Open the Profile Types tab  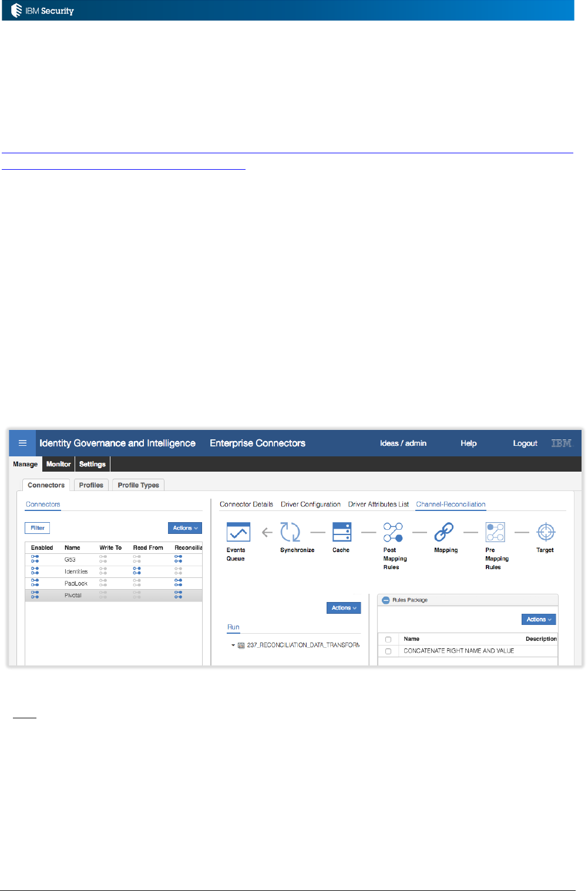click(x=139, y=485)
